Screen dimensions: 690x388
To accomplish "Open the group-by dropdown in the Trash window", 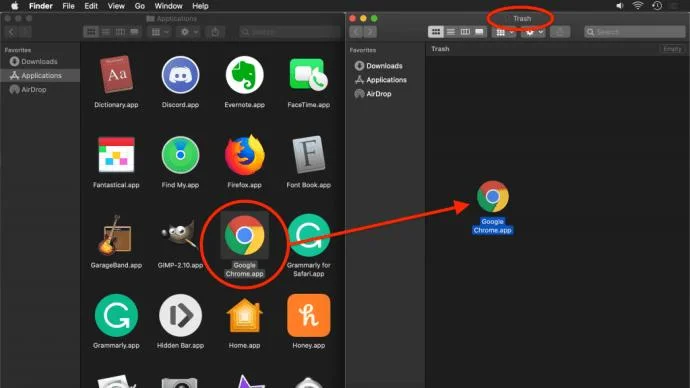I will (x=504, y=32).
